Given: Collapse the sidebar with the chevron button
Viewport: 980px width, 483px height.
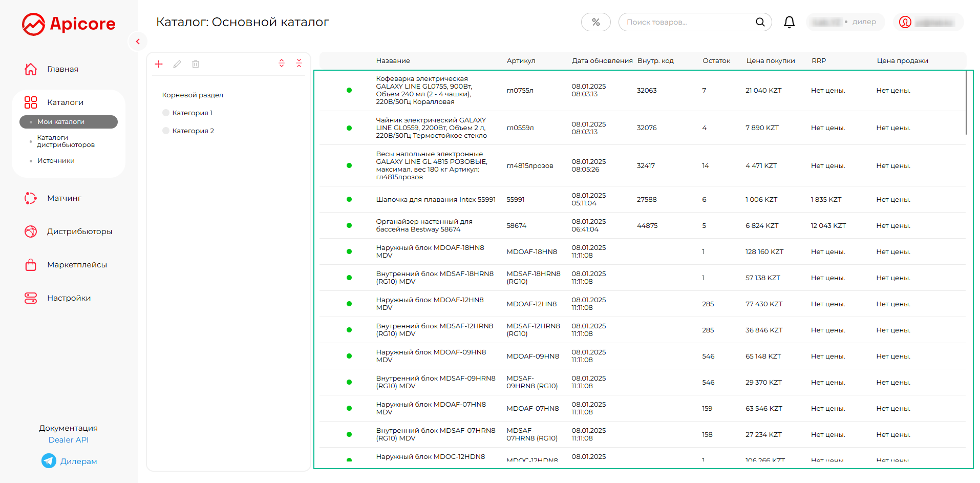Looking at the screenshot, I should (138, 41).
